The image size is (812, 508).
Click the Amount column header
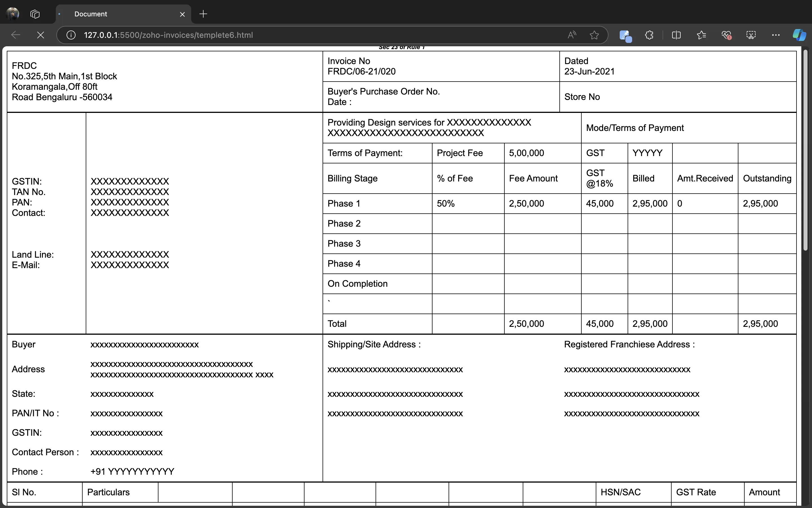tap(764, 492)
